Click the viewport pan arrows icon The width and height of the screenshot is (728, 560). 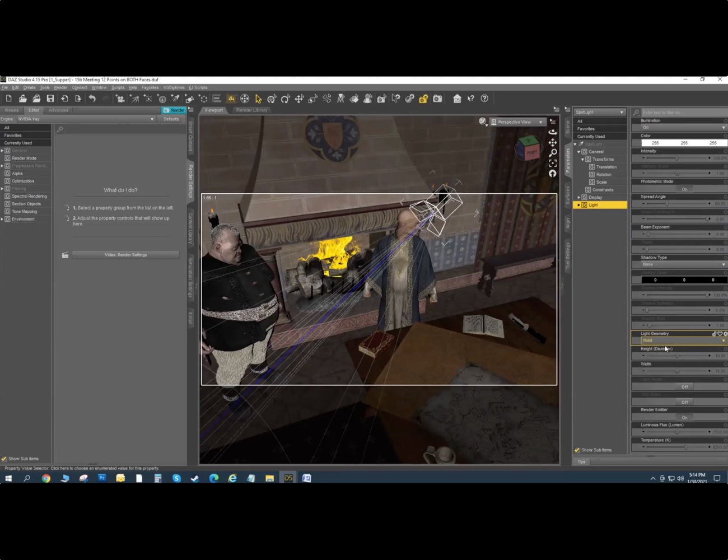(553, 143)
